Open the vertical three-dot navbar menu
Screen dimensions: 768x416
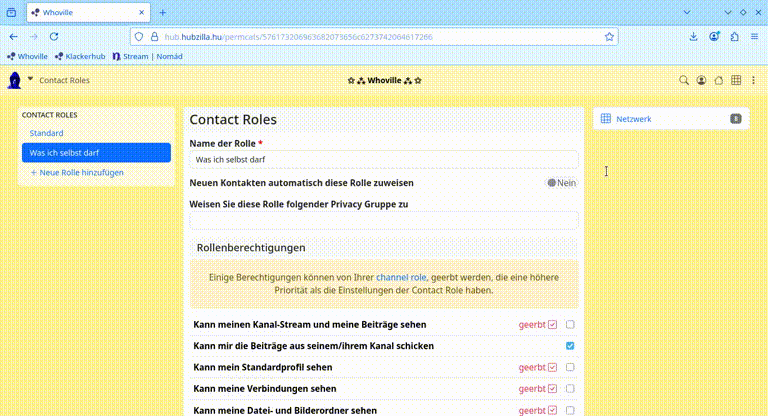(x=753, y=80)
